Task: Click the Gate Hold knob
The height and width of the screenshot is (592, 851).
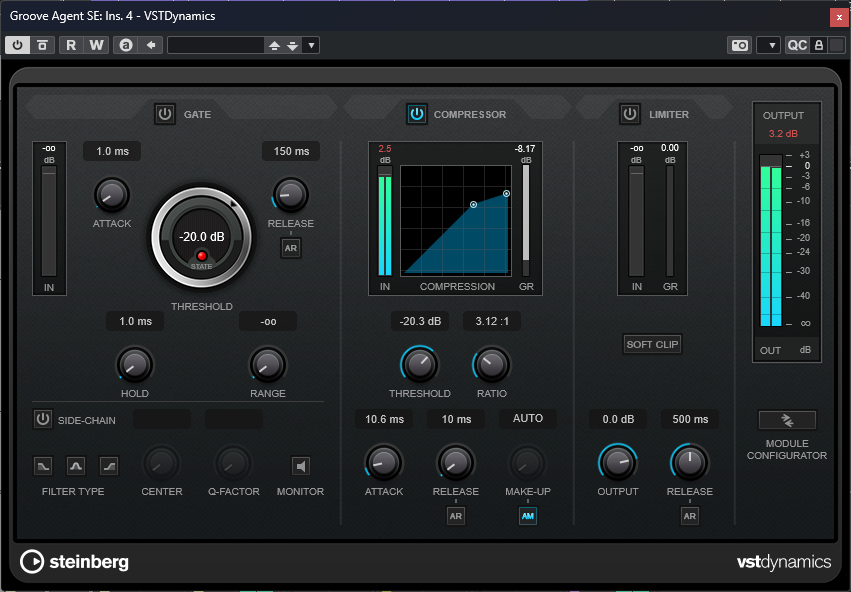Action: [135, 364]
